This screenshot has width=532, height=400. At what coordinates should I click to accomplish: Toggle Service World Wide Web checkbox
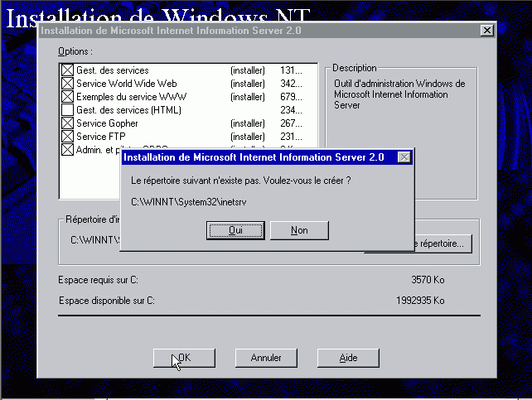tap(67, 84)
